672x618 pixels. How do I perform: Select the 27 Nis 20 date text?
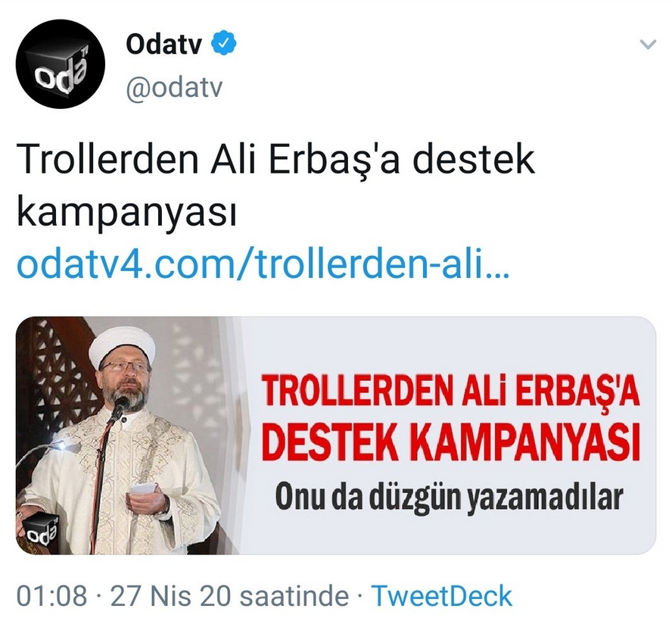(x=170, y=596)
